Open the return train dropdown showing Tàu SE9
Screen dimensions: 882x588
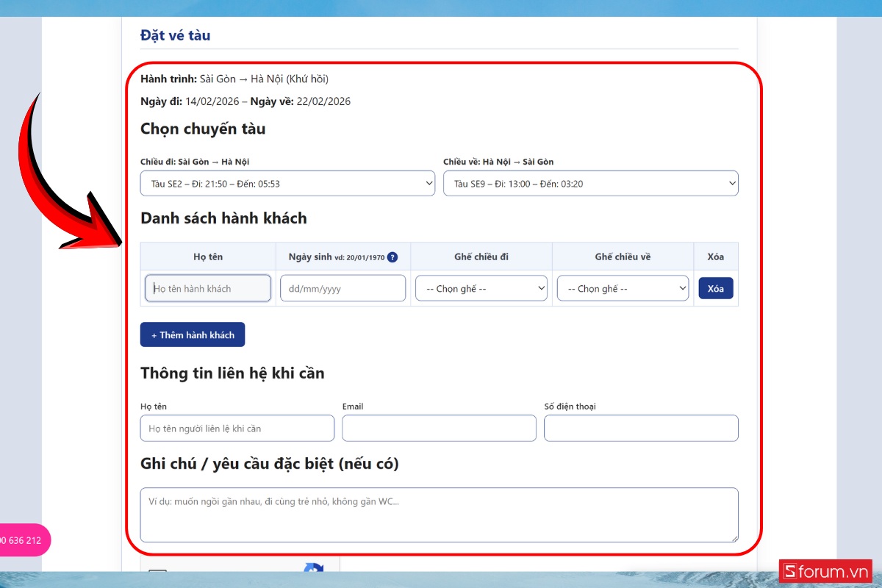point(590,183)
